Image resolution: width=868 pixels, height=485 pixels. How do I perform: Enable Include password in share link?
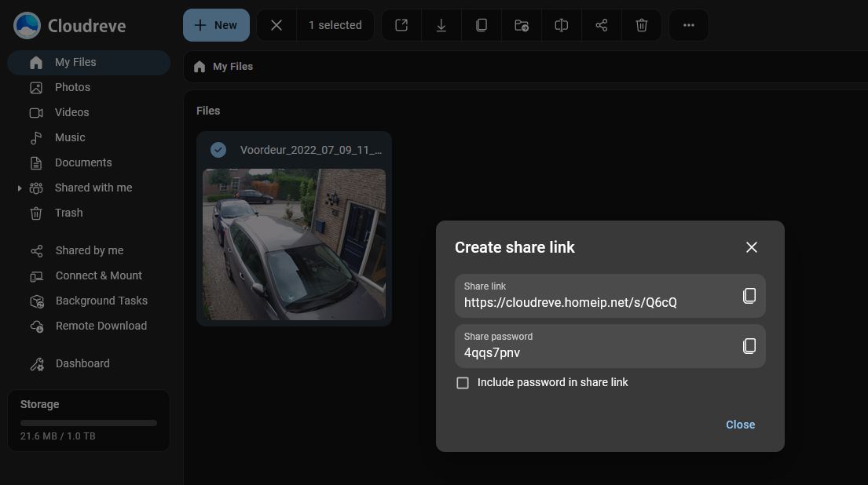tap(463, 383)
